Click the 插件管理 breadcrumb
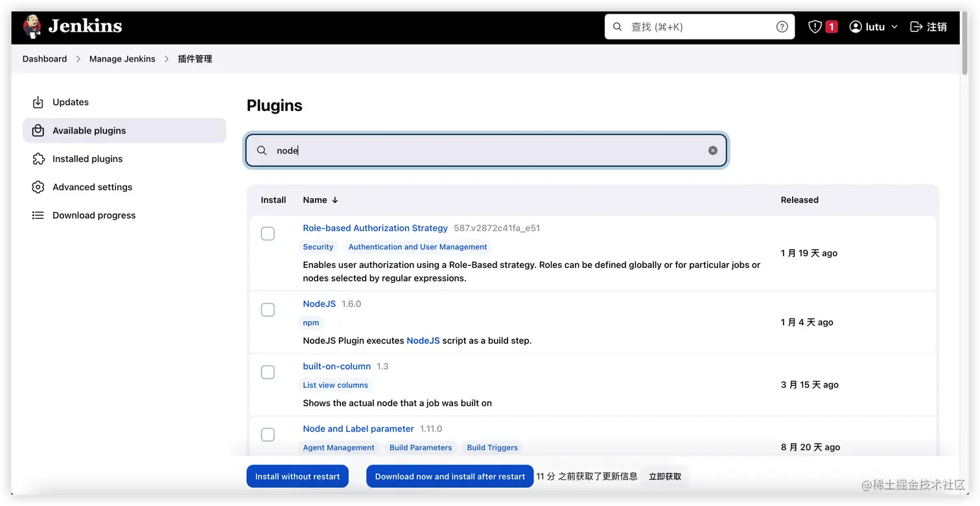The height and width of the screenshot is (506, 980). [195, 59]
